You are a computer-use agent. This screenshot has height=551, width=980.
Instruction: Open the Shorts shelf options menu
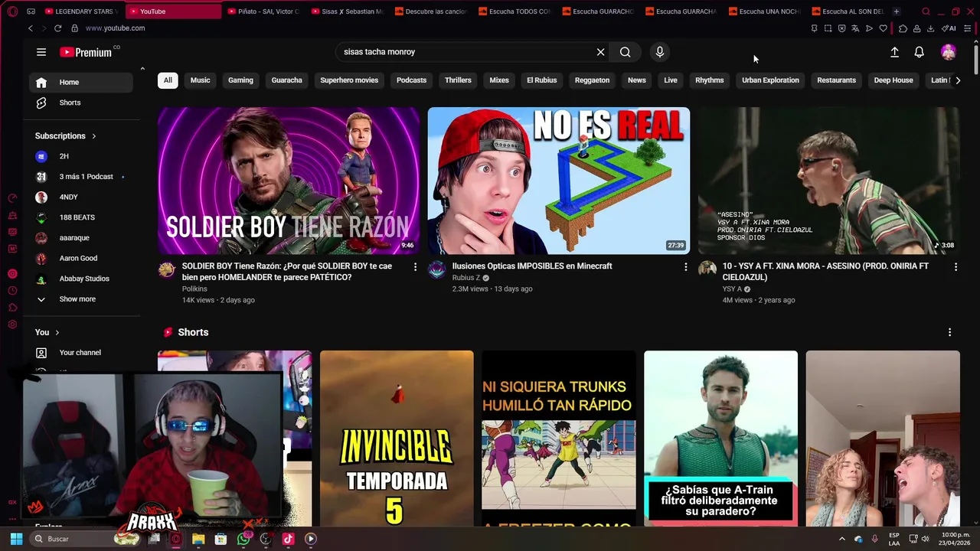949,333
